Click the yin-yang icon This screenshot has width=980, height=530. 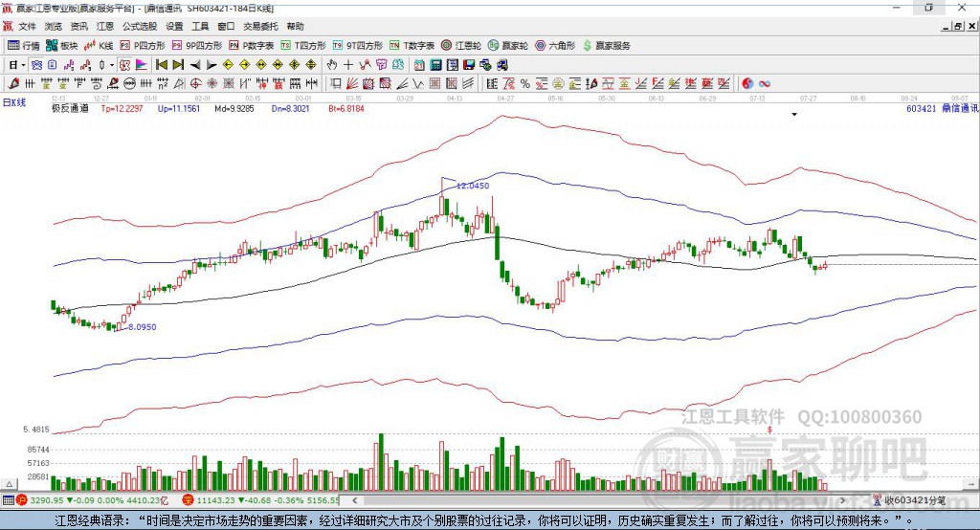click(x=747, y=83)
